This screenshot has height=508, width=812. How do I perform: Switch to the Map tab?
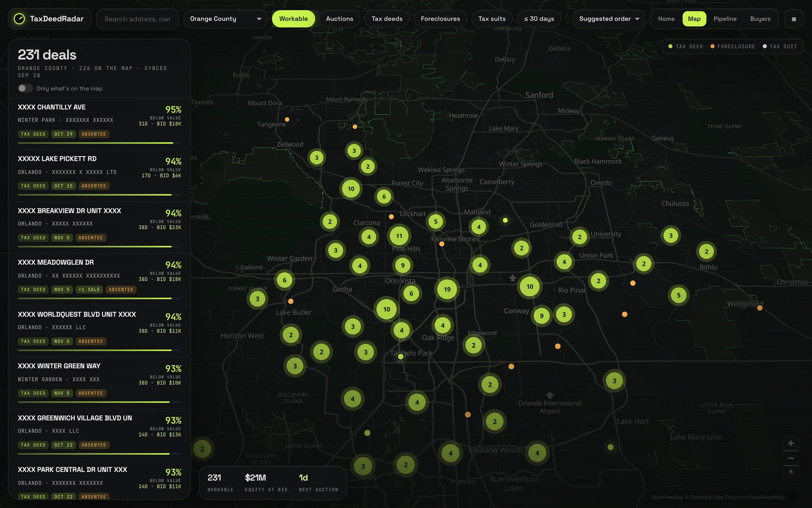tap(694, 19)
